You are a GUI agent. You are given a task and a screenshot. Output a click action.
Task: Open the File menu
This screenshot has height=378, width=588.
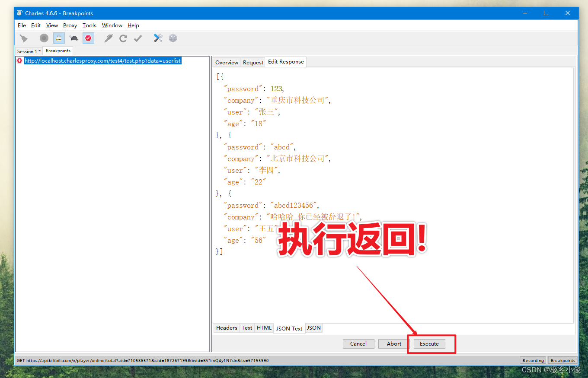[x=22, y=25]
